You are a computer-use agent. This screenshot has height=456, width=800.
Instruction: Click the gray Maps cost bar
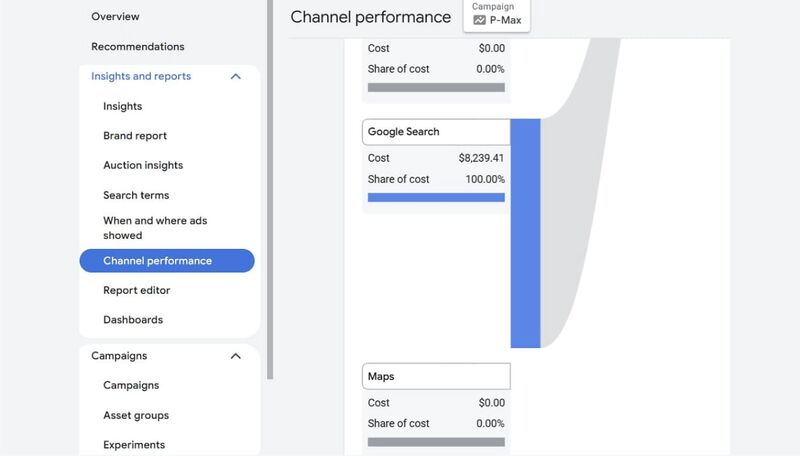tap(436, 442)
